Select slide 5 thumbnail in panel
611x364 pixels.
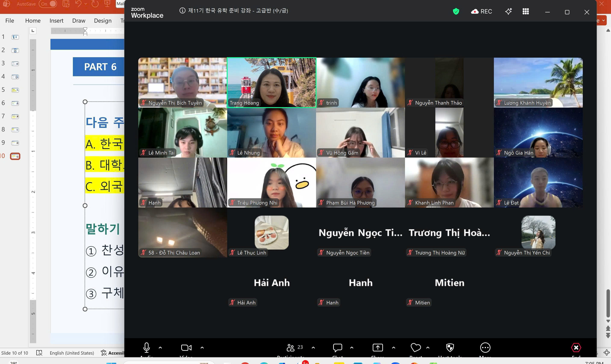tap(15, 90)
